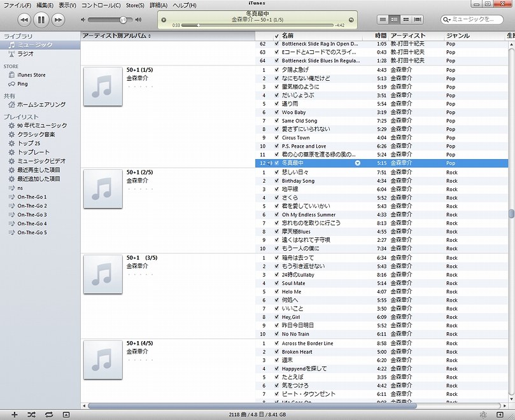515x420 pixels.
Task: Sort by the ジャンル column header
Action: [x=475, y=36]
